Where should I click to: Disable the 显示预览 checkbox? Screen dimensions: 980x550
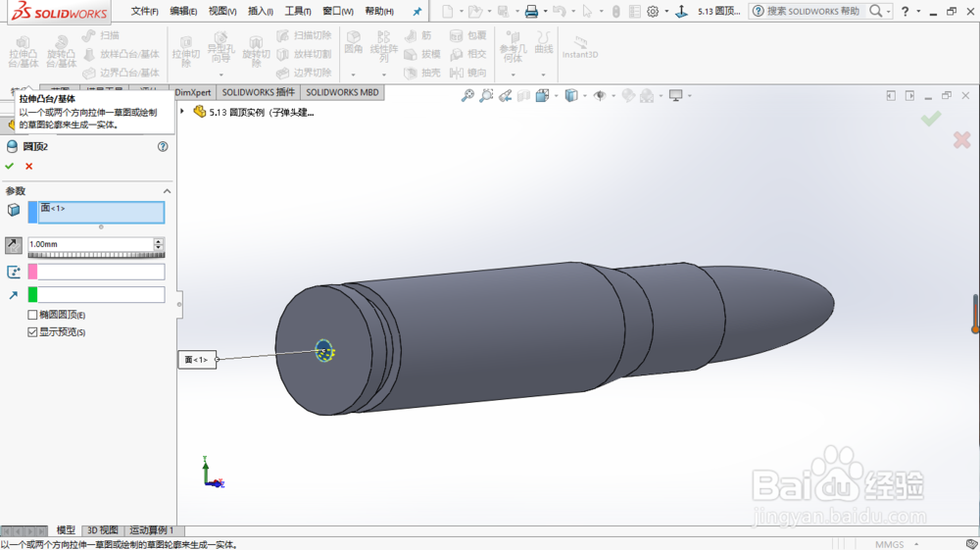point(32,332)
